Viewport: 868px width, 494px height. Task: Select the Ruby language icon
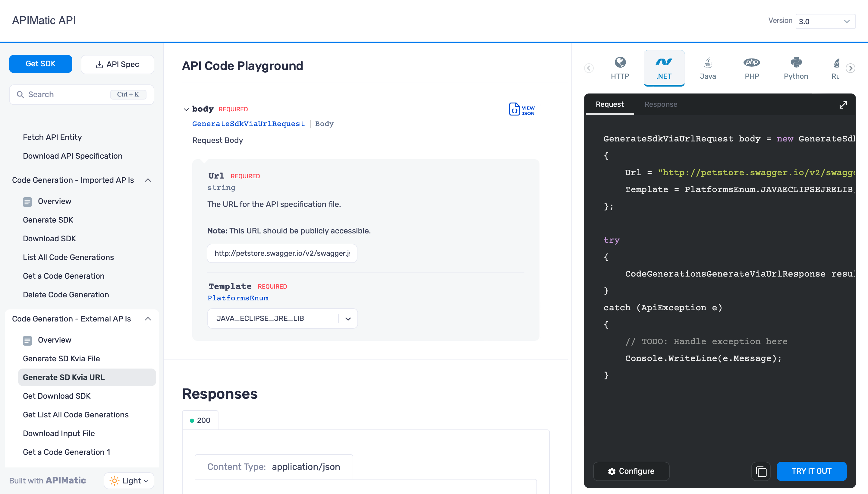coord(836,63)
